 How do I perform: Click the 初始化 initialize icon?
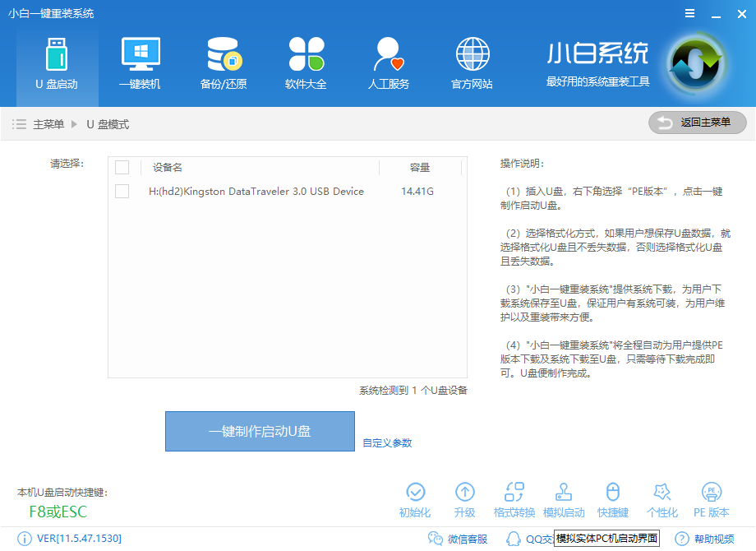click(415, 498)
